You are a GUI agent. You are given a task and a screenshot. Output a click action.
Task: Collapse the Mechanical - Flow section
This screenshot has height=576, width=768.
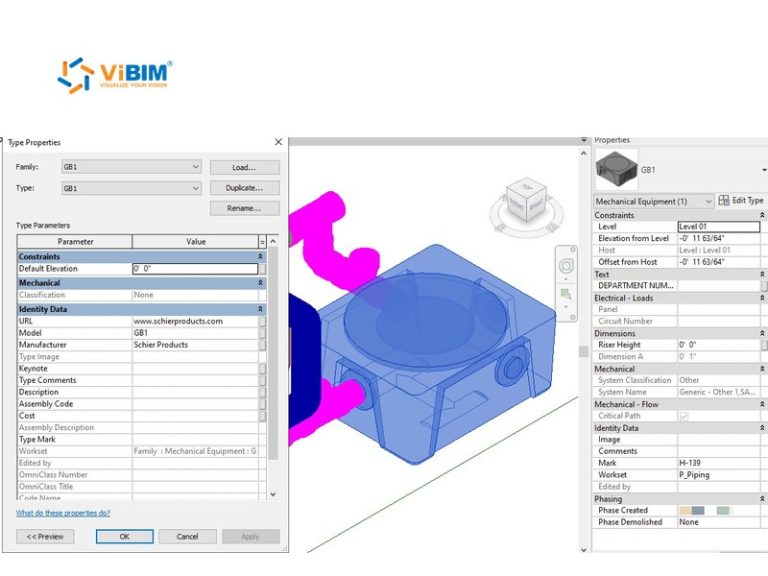(x=762, y=404)
